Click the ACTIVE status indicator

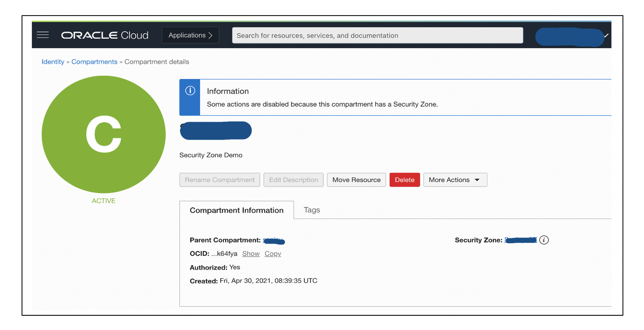tap(103, 200)
